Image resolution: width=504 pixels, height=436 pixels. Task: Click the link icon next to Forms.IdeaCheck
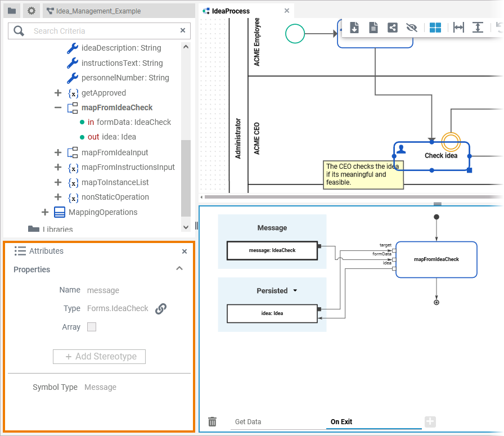161,308
